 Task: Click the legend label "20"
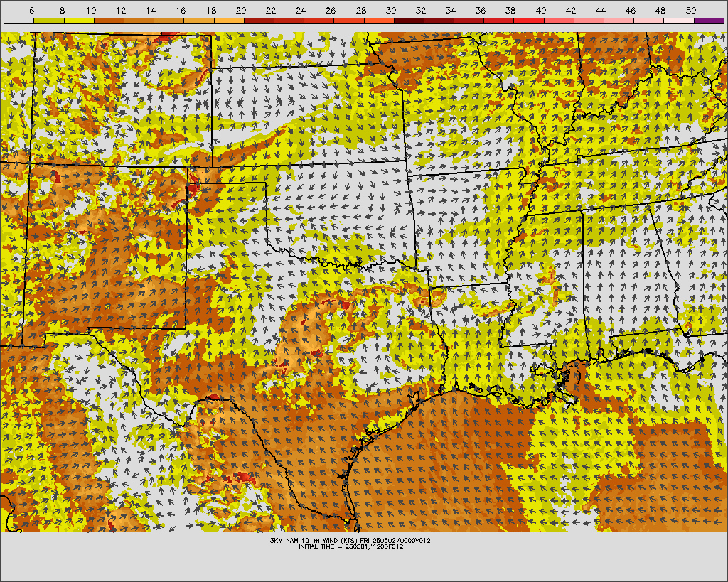(x=241, y=10)
